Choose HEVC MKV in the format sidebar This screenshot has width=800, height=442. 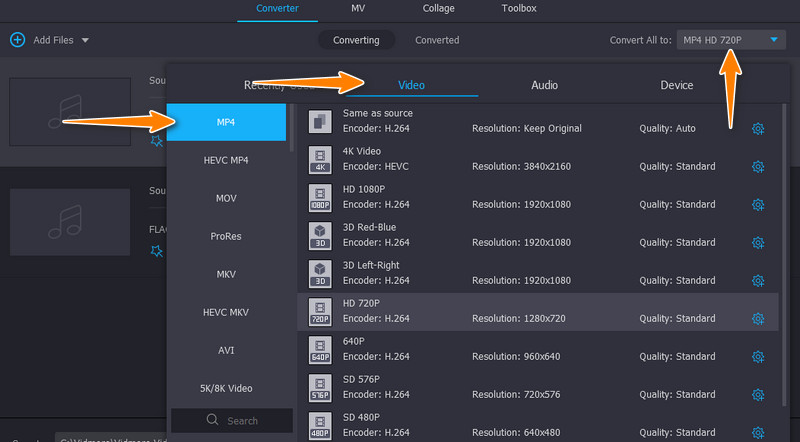point(226,312)
